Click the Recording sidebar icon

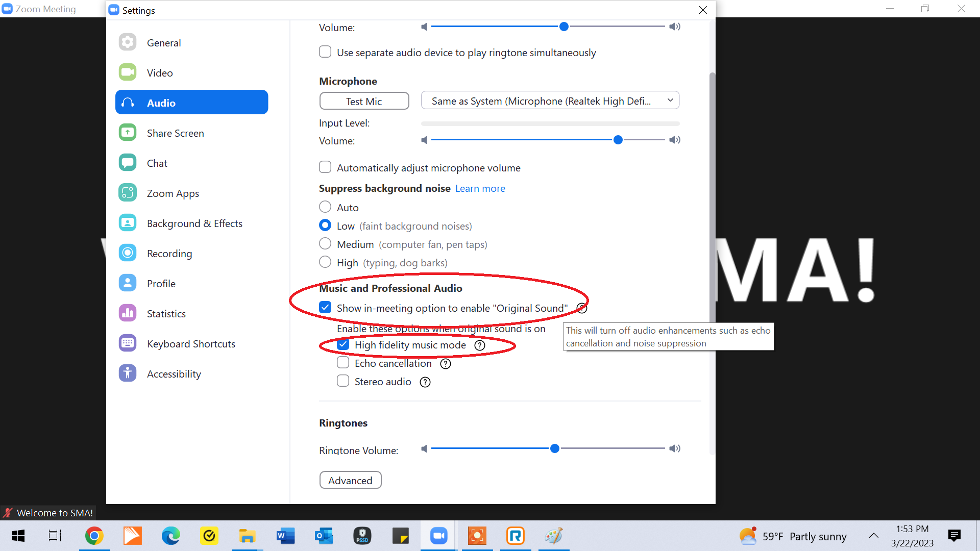coord(128,253)
